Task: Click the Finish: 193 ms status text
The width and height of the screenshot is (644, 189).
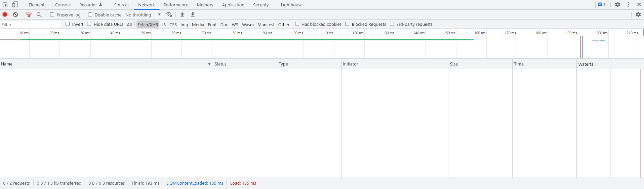Action: (x=146, y=183)
